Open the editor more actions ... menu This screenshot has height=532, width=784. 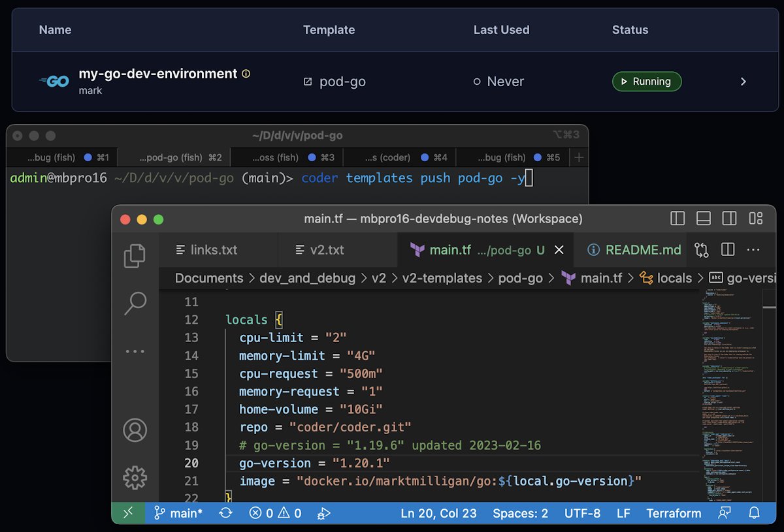[753, 249]
